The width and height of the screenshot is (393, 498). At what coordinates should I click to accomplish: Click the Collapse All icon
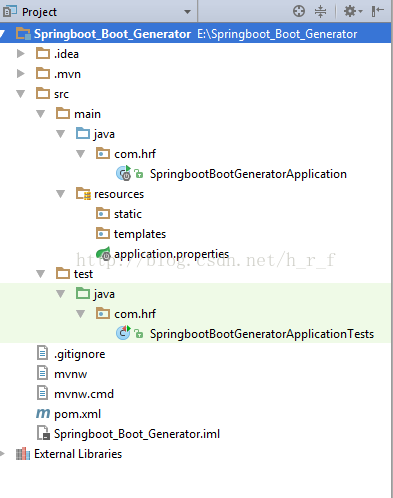(320, 11)
